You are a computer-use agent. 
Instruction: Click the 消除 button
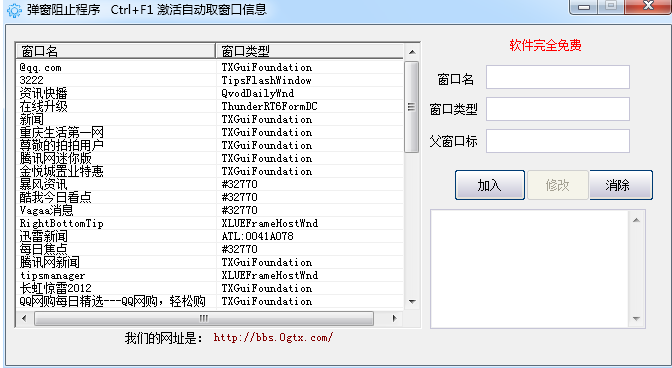[x=621, y=185]
